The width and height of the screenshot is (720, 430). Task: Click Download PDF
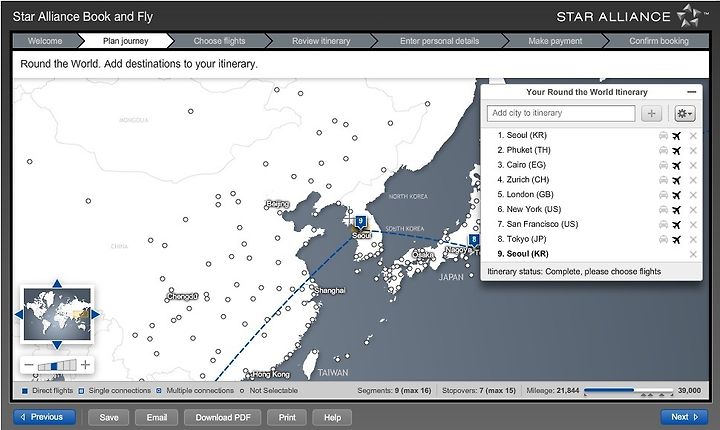pyautogui.click(x=223, y=417)
